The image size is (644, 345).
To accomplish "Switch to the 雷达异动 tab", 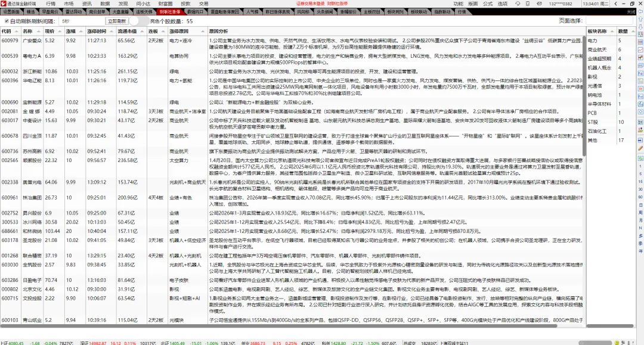I will click(73, 12).
